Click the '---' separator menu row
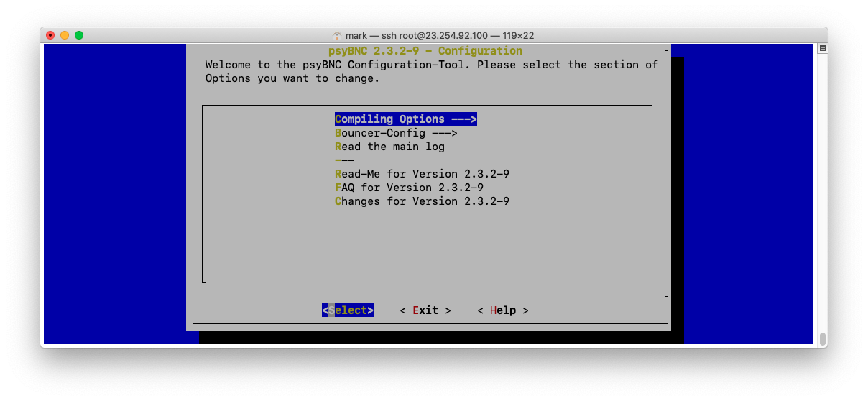 (344, 160)
